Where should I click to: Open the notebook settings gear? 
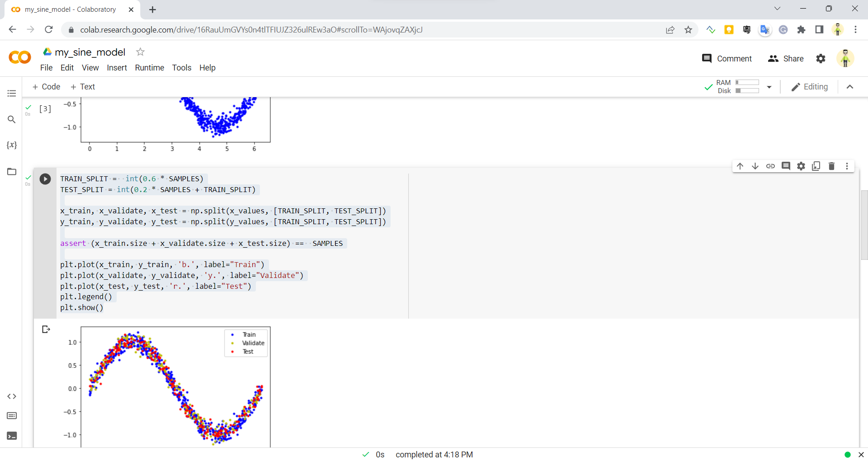[x=821, y=58]
